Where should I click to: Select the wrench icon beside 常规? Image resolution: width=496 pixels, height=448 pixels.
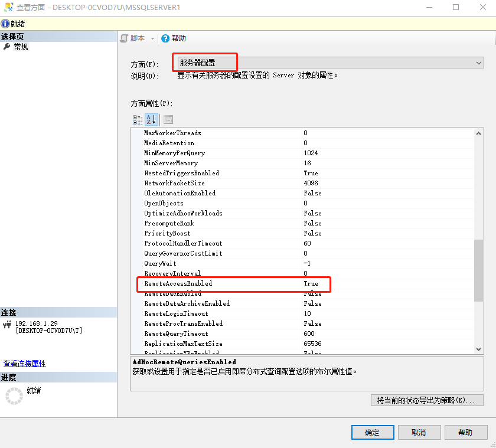tap(7, 47)
